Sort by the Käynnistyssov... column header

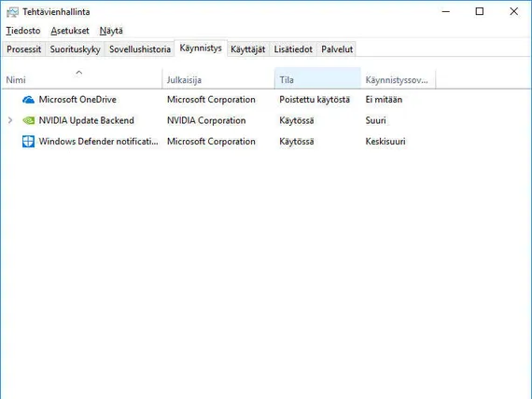[x=398, y=78]
